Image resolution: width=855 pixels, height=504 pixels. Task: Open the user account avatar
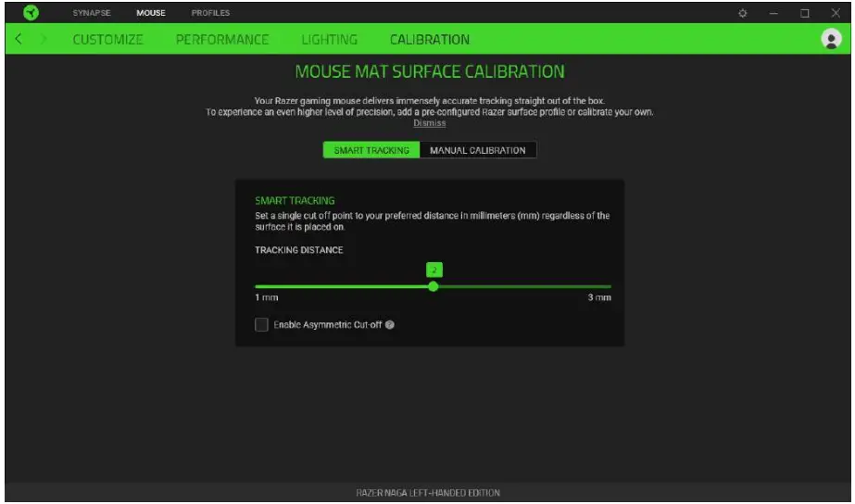pyautogui.click(x=831, y=39)
